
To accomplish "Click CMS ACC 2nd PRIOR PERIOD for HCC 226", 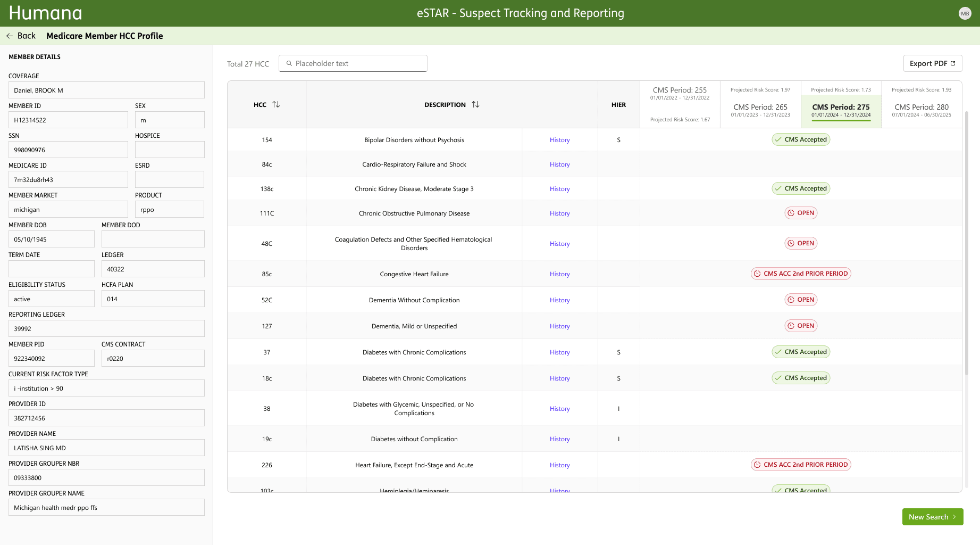I will coord(801,465).
